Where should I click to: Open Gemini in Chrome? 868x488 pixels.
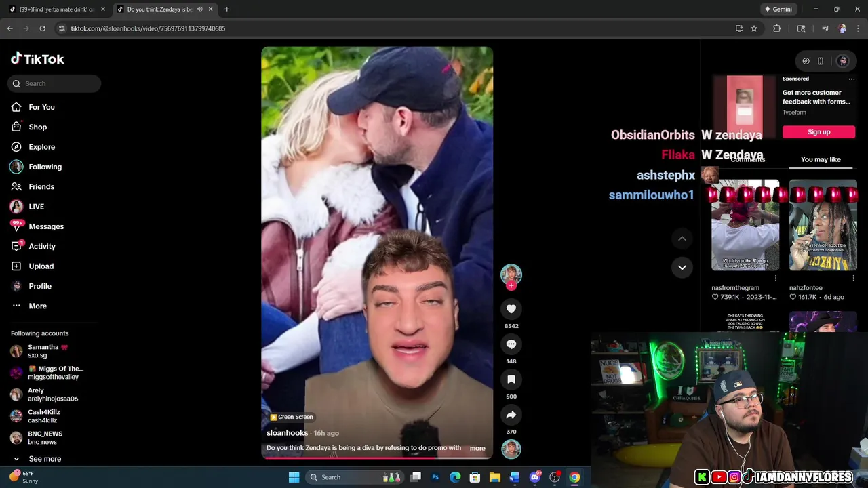[x=778, y=9]
